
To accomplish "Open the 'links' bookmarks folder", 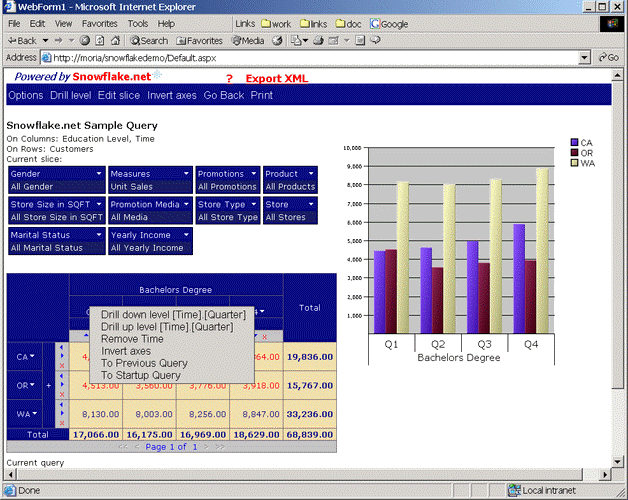I will [x=314, y=24].
